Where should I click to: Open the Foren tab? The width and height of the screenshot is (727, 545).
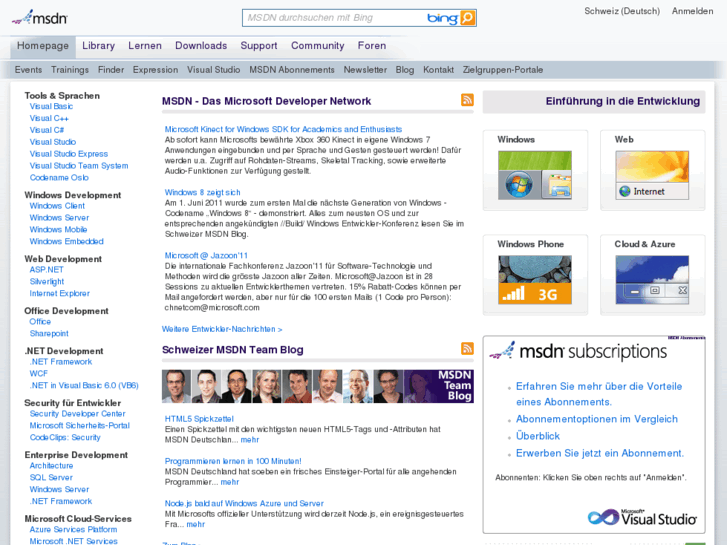pos(371,46)
